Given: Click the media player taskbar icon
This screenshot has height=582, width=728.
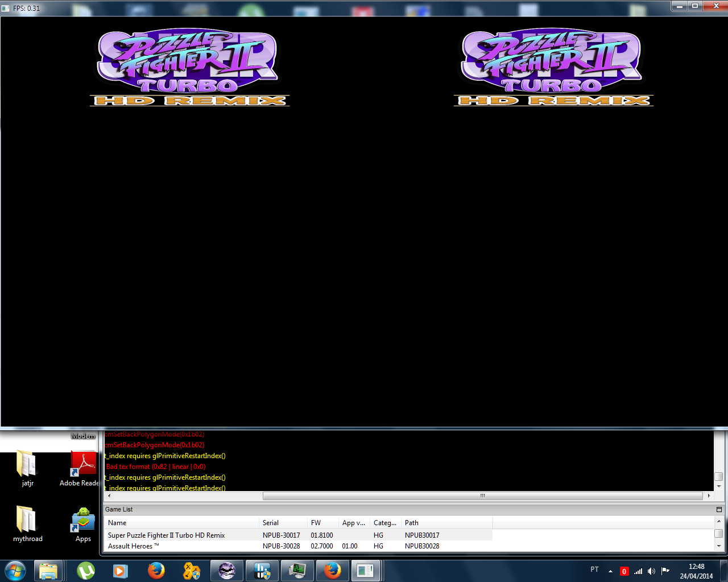Looking at the screenshot, I should pos(120,571).
